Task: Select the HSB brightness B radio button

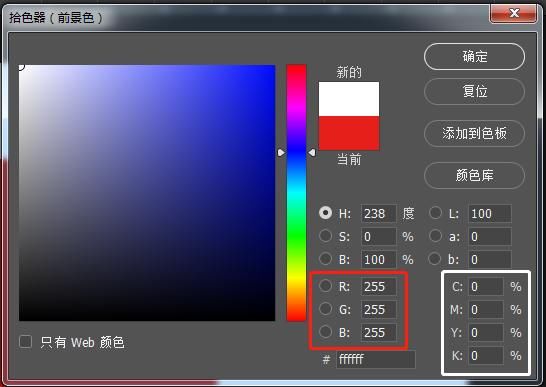Action: click(x=325, y=259)
